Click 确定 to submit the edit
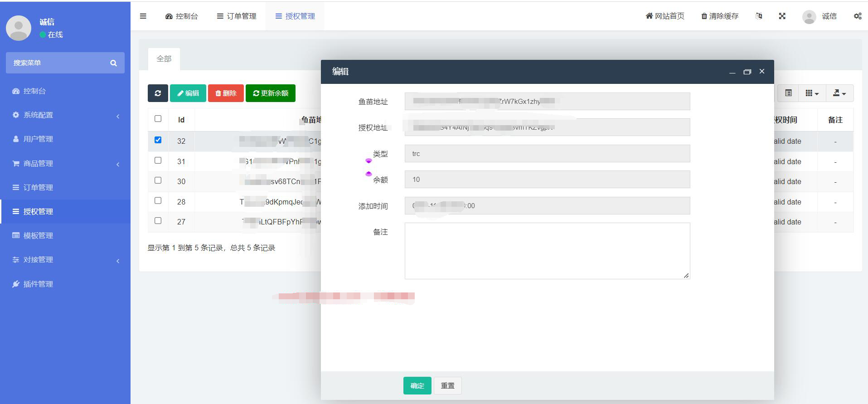The width and height of the screenshot is (868, 404). click(417, 386)
